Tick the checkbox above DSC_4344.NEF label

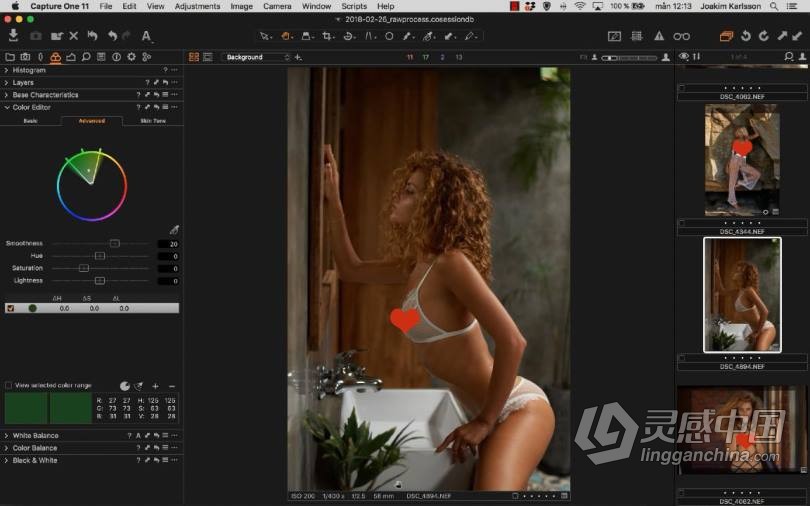pyautogui.click(x=682, y=223)
